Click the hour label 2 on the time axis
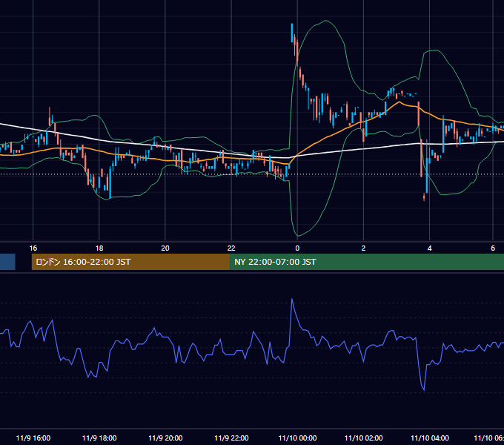 click(363, 248)
